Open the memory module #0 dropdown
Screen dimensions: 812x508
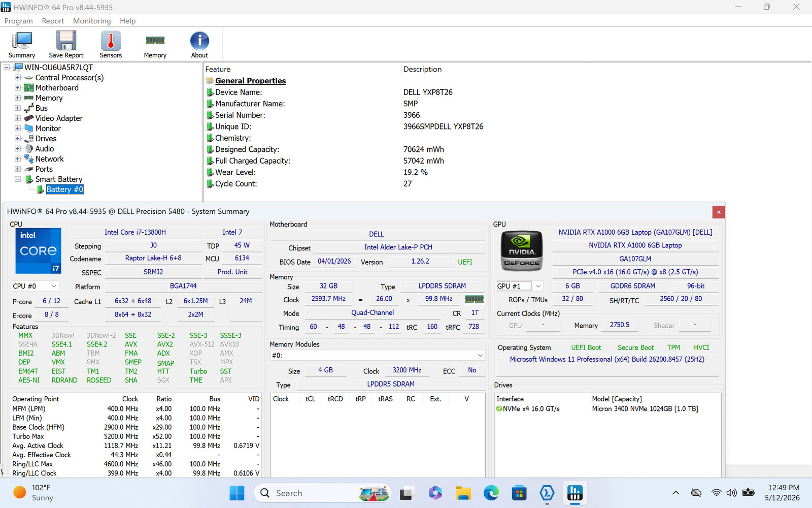(378, 355)
